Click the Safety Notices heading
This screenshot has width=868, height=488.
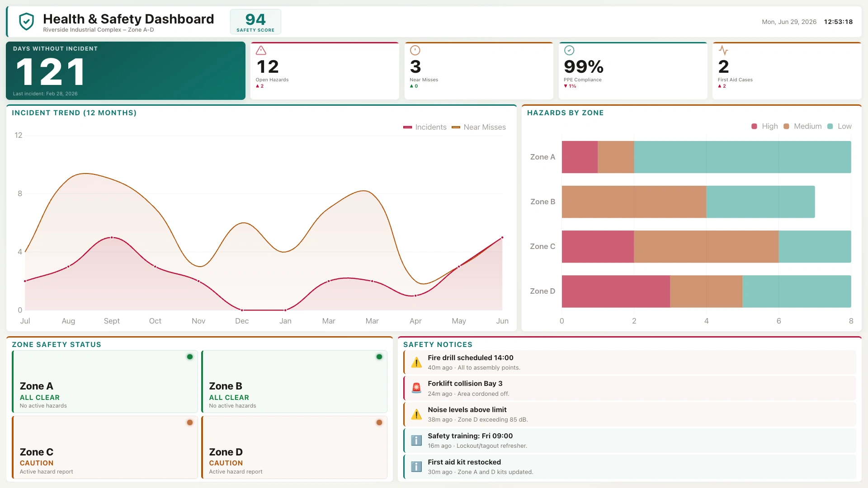[x=438, y=345]
